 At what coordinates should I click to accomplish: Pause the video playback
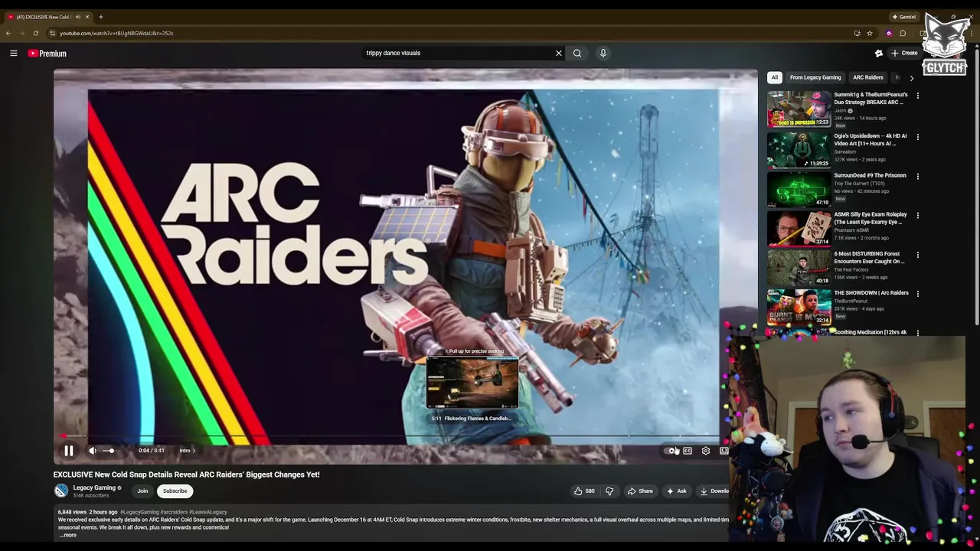[x=68, y=451]
